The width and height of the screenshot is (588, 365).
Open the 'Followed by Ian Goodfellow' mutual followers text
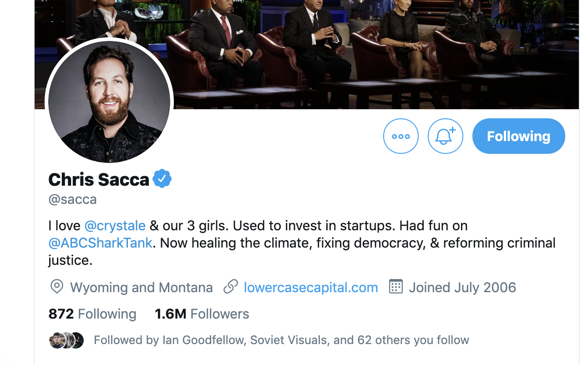click(281, 340)
